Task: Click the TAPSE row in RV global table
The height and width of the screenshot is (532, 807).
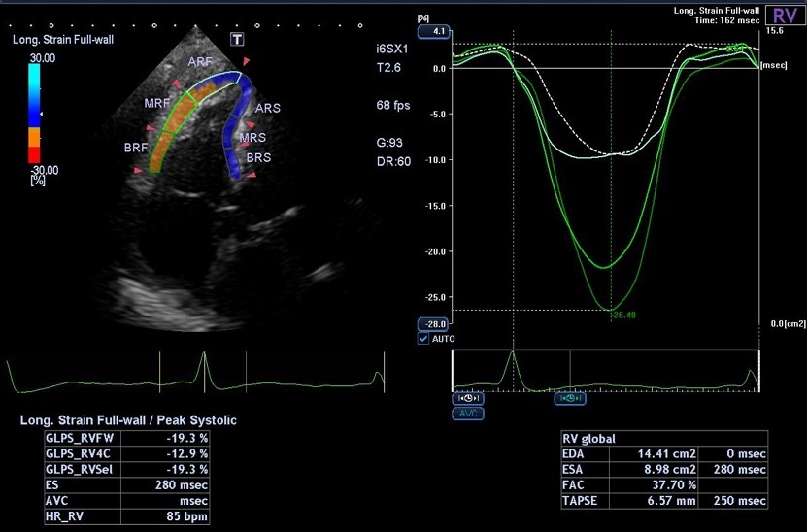Action: 663,499
